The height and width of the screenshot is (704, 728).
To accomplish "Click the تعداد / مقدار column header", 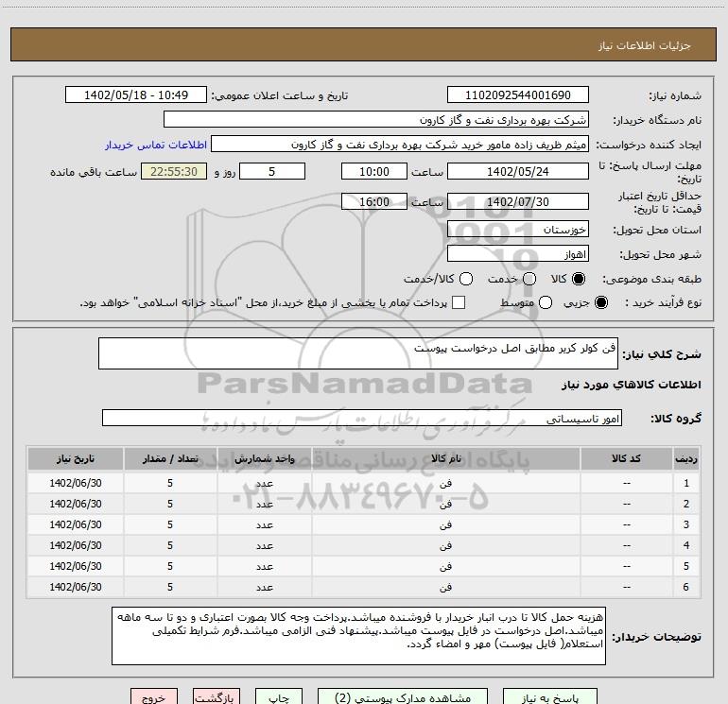I will pos(170,458).
